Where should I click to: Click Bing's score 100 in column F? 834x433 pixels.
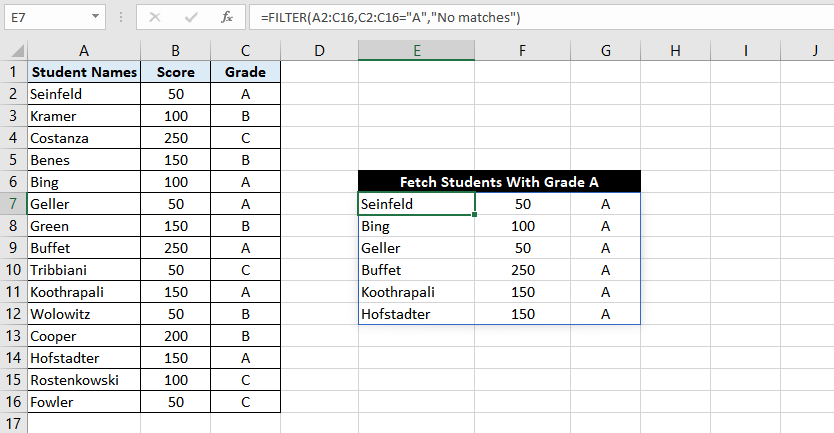click(522, 226)
